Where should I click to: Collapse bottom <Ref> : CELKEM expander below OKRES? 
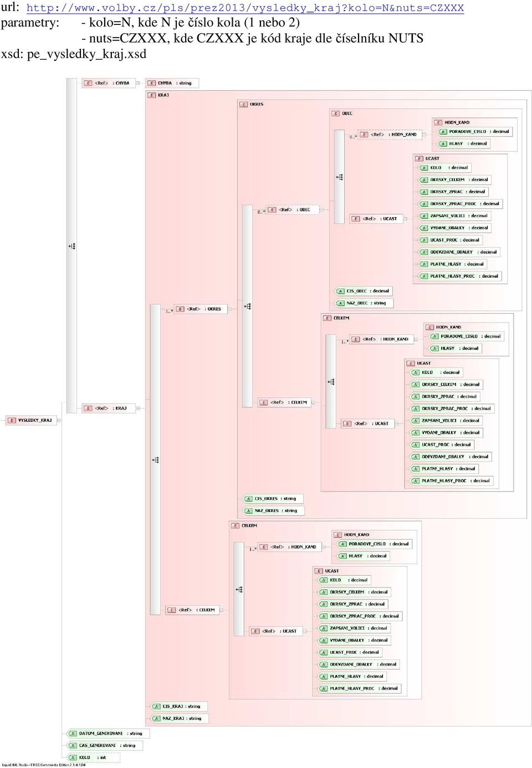point(222,610)
